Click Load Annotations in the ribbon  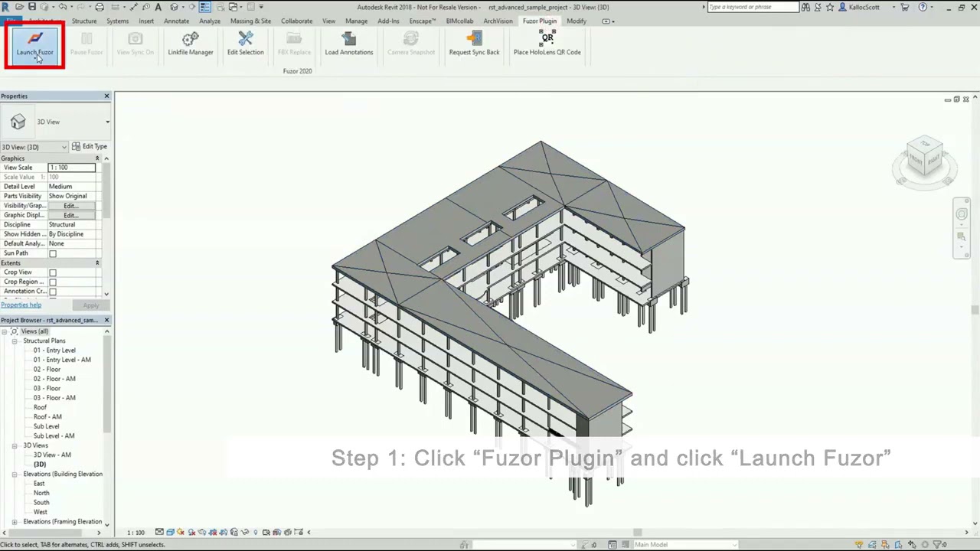(x=348, y=44)
